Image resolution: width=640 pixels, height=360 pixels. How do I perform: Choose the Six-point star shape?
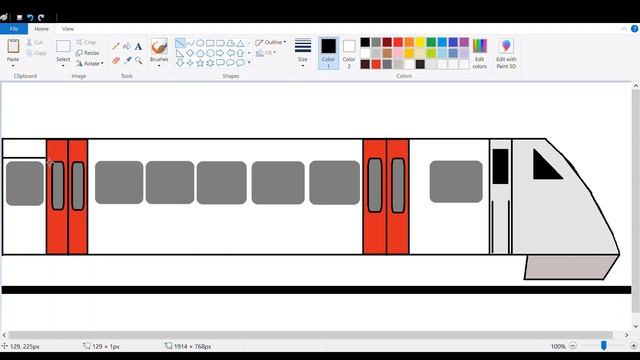210,63
